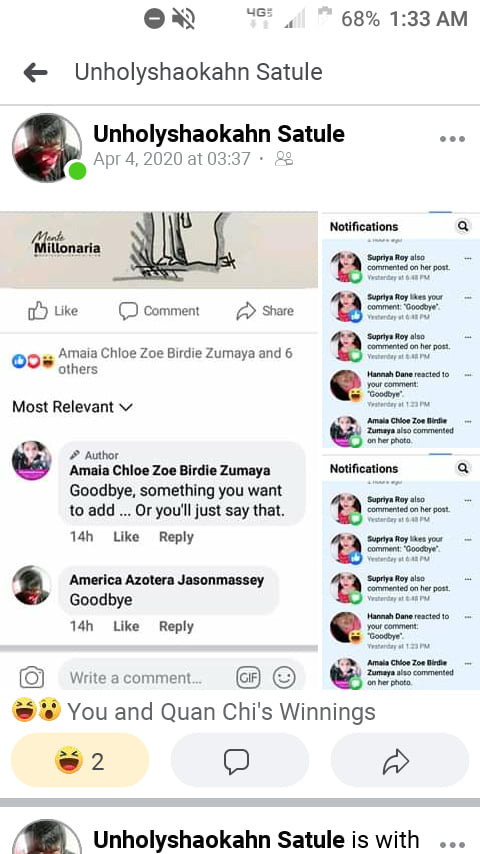
Task: Select Comment on the embedded post
Action: (159, 311)
